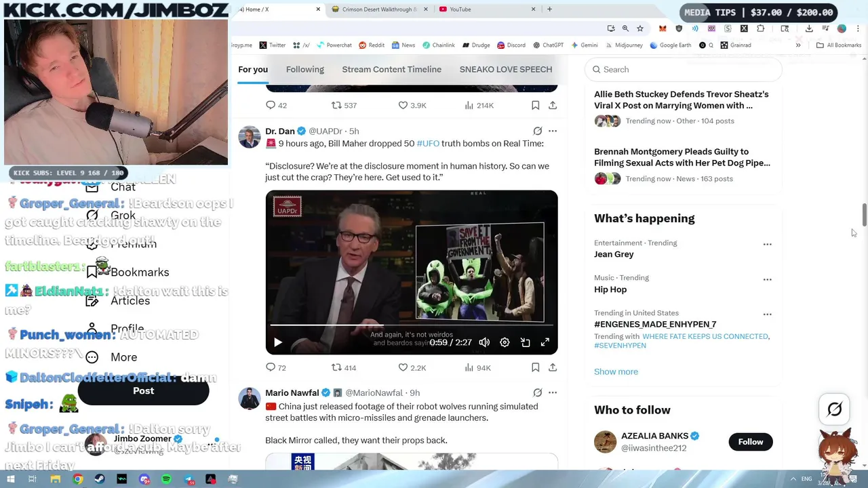
Task: Bookmark this page with star icon
Action: (640, 28)
